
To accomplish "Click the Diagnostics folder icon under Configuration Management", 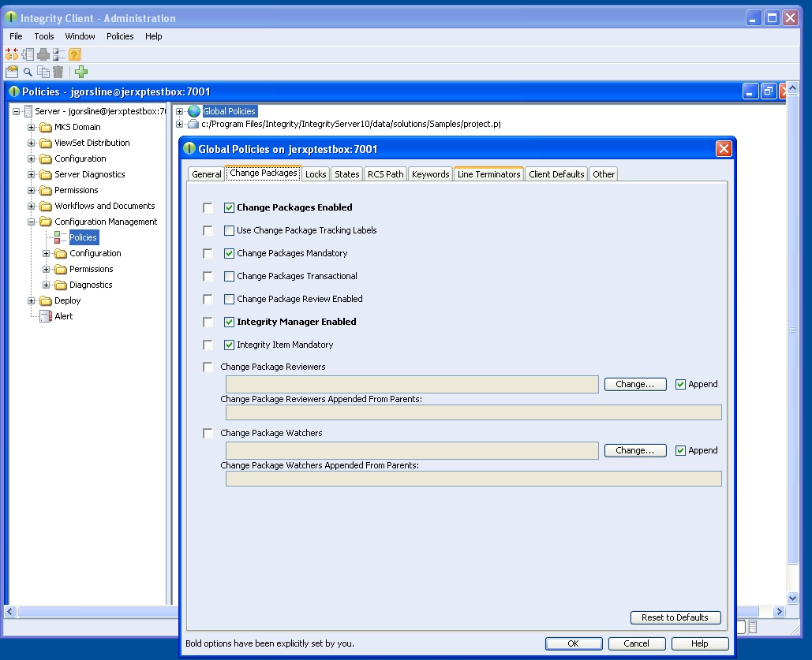I will (x=61, y=285).
